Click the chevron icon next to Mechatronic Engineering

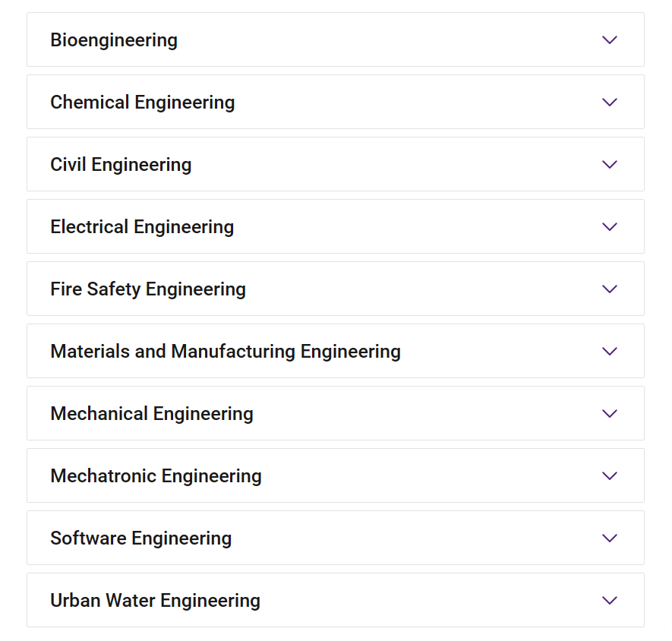[x=610, y=475]
